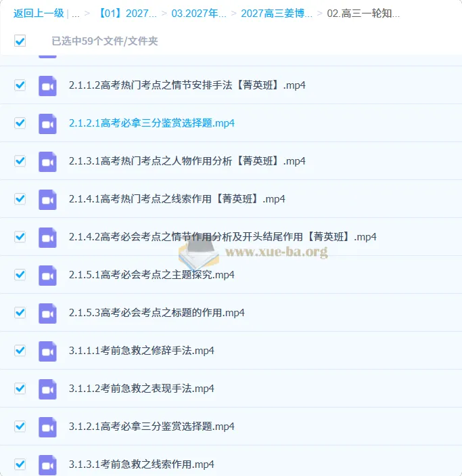Click video icon for 3.1.2.1高考必拿三分鉴赏选择题
The width and height of the screenshot is (462, 476).
click(x=47, y=427)
